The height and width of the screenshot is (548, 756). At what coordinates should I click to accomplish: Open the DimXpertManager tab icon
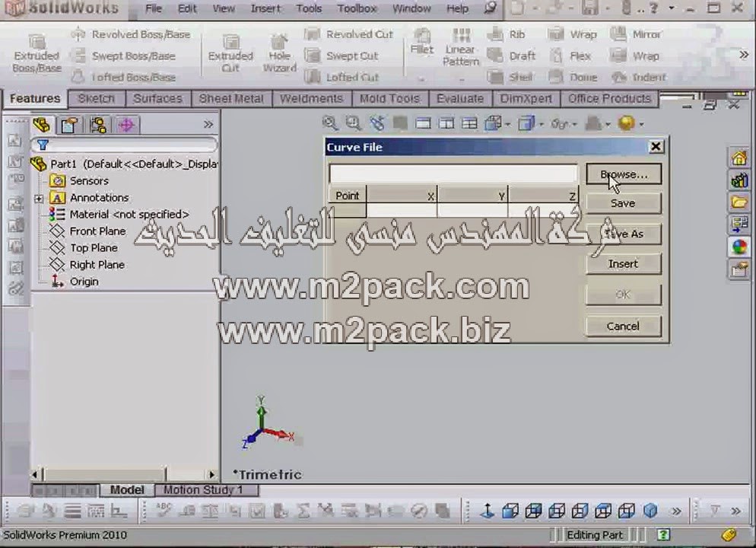click(127, 125)
